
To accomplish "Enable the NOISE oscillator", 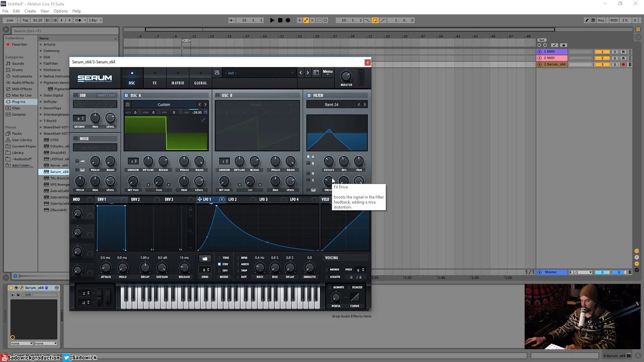I will coord(76,139).
